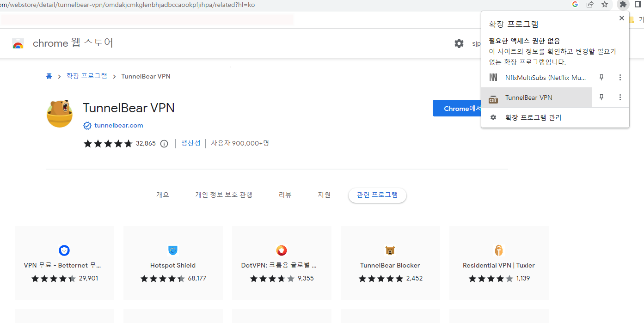644x323 pixels.
Task: Open Hotspot Shield card title
Action: click(x=173, y=265)
